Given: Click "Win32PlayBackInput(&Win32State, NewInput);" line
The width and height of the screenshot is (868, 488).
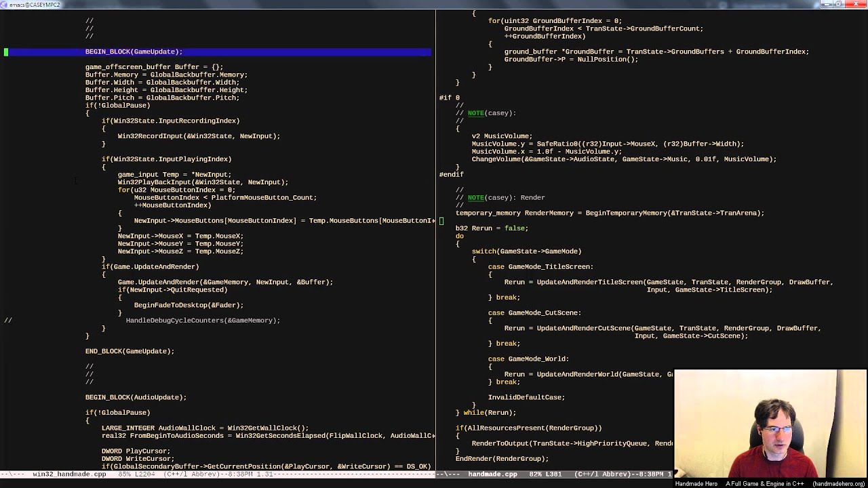Looking at the screenshot, I should point(203,182).
